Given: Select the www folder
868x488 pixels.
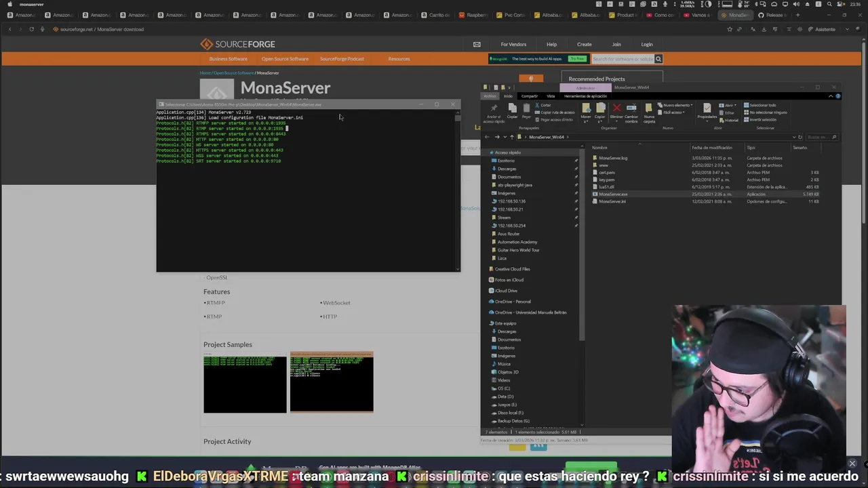Looking at the screenshot, I should pos(603,165).
